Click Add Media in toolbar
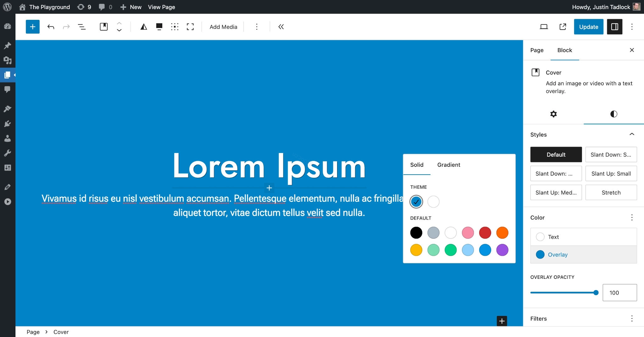644x337 pixels. (223, 27)
